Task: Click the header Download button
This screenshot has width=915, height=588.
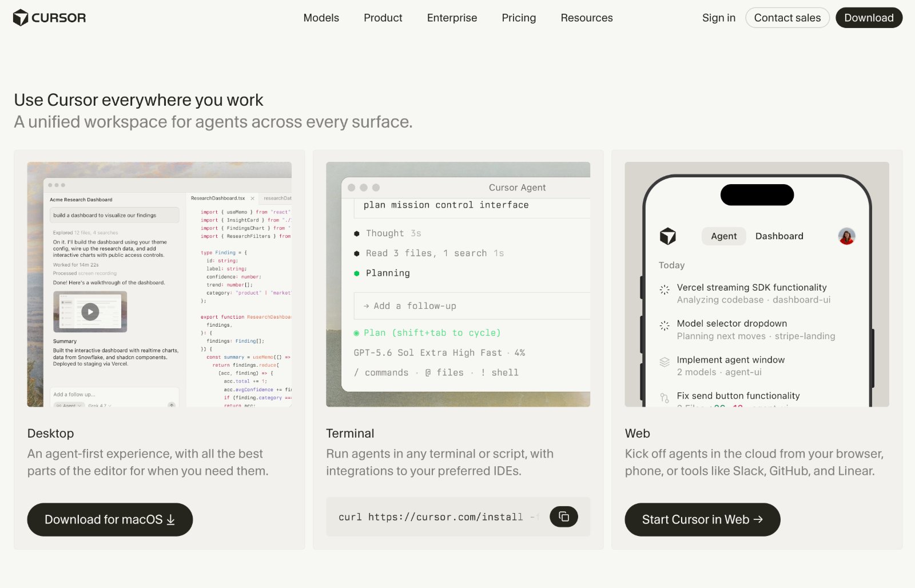Action: point(869,18)
